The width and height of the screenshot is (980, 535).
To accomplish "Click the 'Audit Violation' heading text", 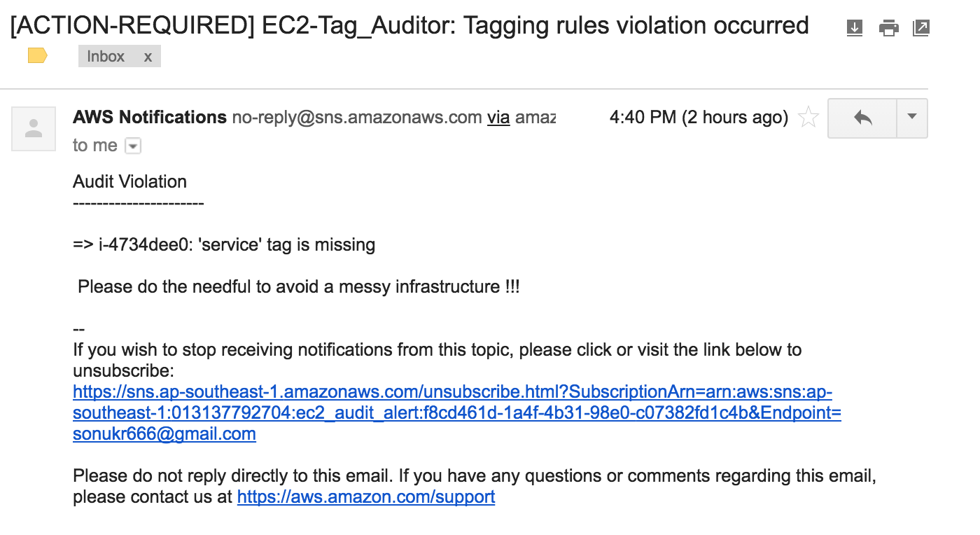I will point(130,181).
